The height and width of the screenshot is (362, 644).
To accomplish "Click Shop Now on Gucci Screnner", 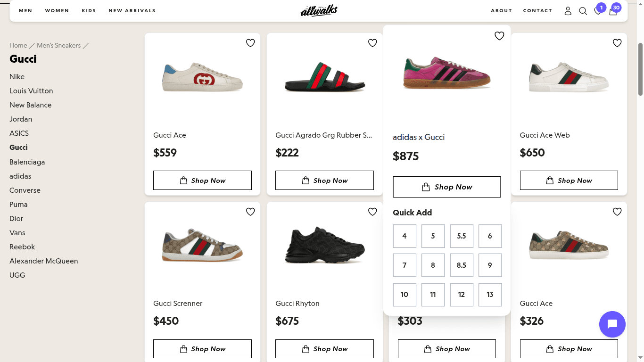I will point(202,349).
